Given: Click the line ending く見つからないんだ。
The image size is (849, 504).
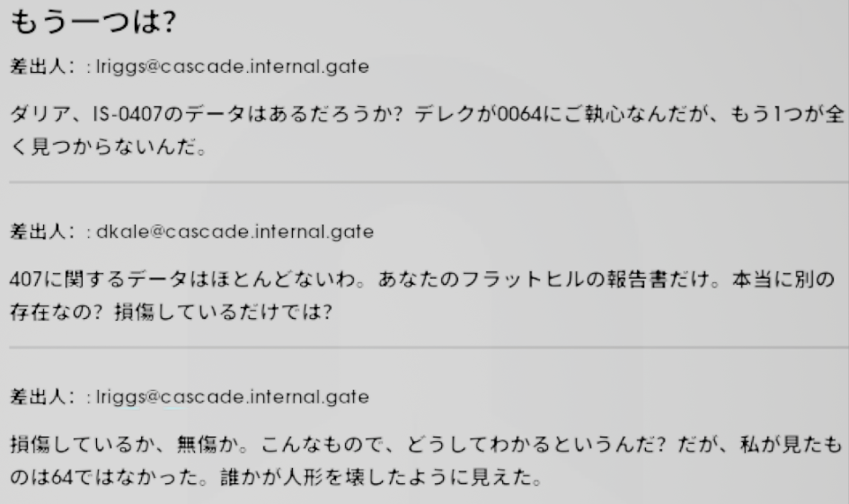Looking at the screenshot, I should [109, 146].
